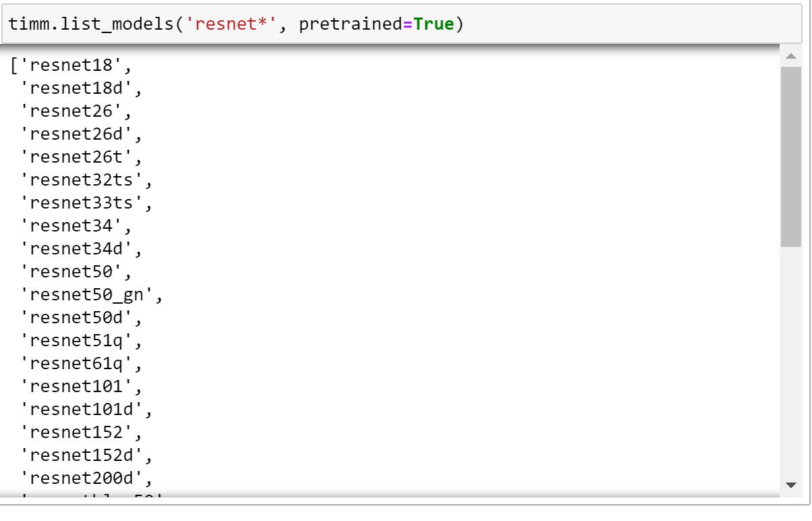Select the 'resnet32ts' output line
Screen dimensions: 812x521
[86, 181]
